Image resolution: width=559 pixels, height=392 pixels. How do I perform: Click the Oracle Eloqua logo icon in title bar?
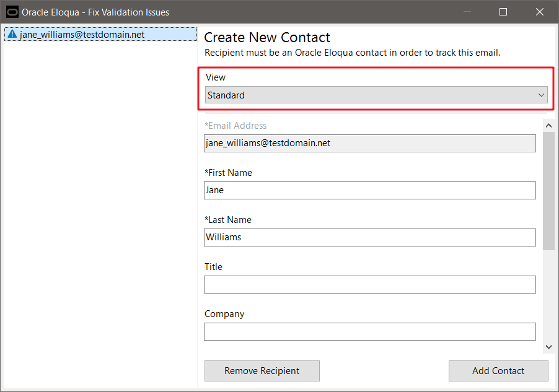12,12
